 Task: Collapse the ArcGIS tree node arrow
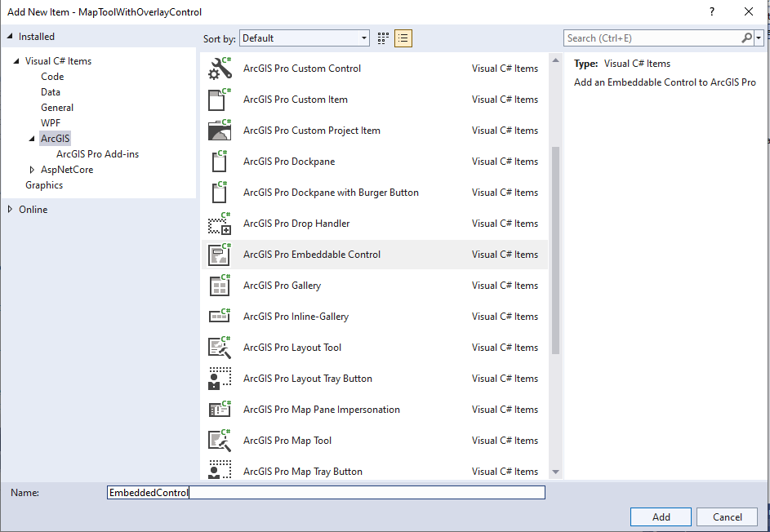tap(32, 139)
